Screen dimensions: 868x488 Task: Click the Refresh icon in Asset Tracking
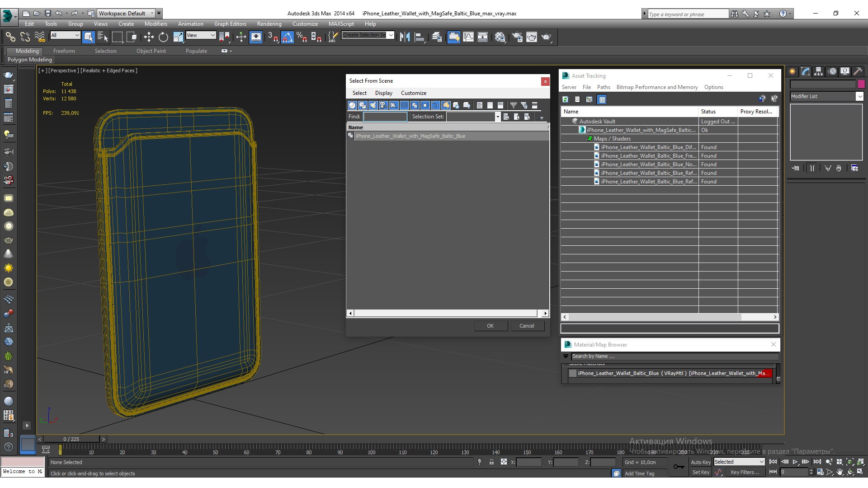(x=565, y=99)
